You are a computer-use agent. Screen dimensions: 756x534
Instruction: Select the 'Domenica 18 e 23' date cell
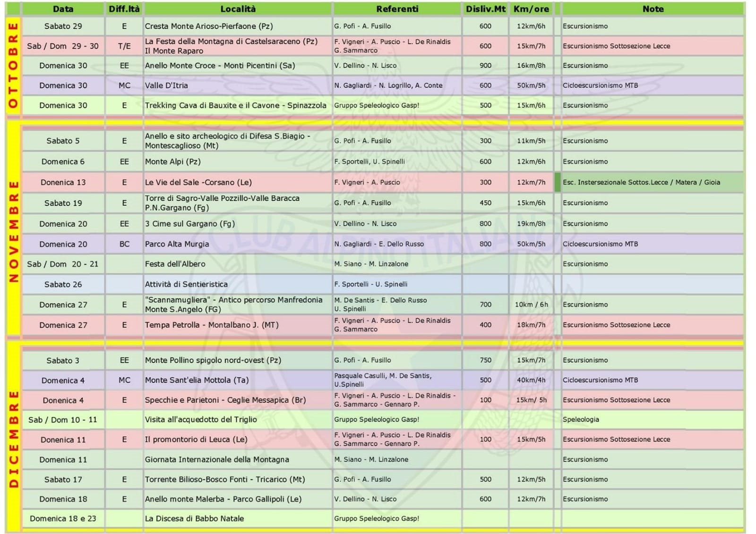click(x=63, y=518)
